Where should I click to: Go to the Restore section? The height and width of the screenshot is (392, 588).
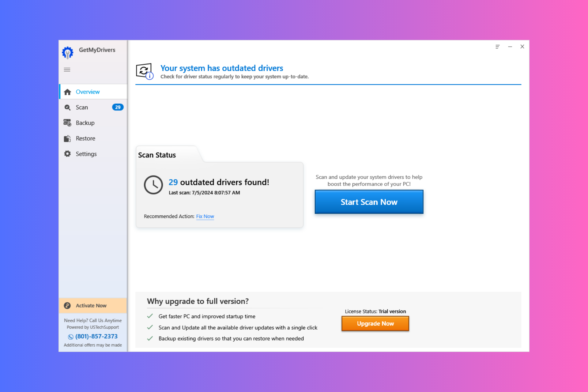tap(93, 138)
